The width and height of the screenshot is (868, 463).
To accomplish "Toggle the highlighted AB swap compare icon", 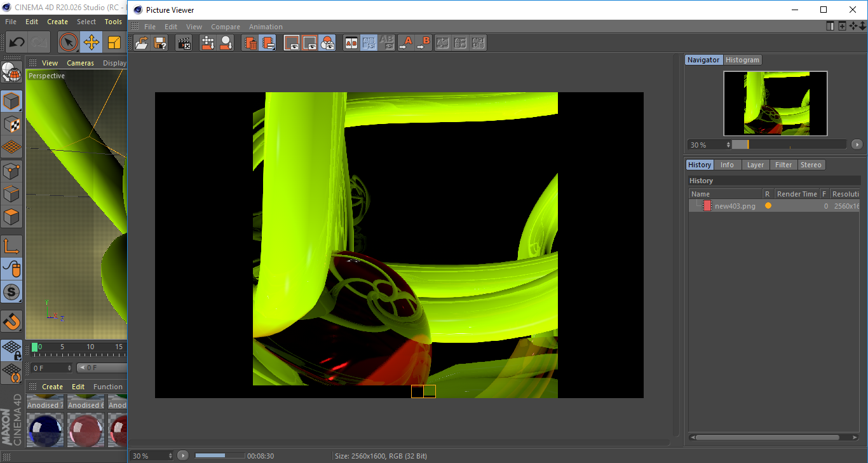I will click(369, 43).
